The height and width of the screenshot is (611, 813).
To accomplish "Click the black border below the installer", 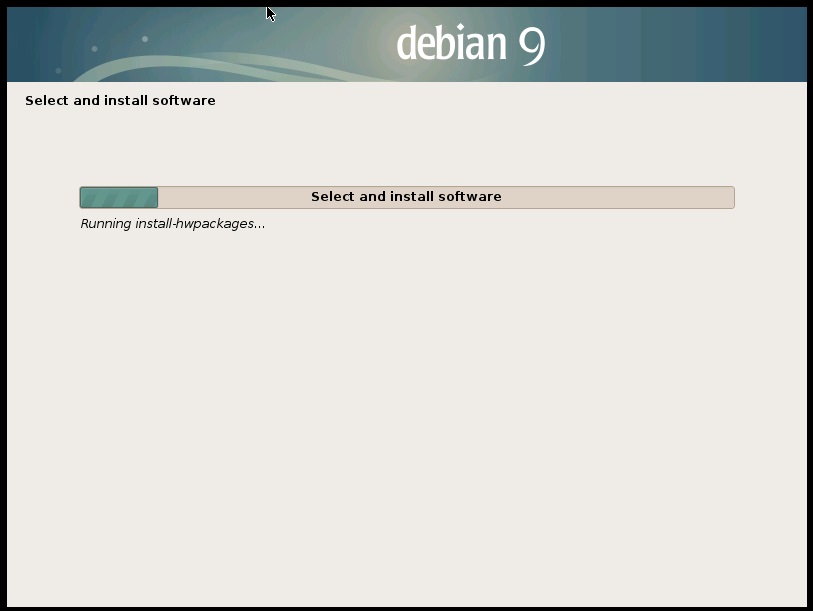I will click(x=406, y=607).
